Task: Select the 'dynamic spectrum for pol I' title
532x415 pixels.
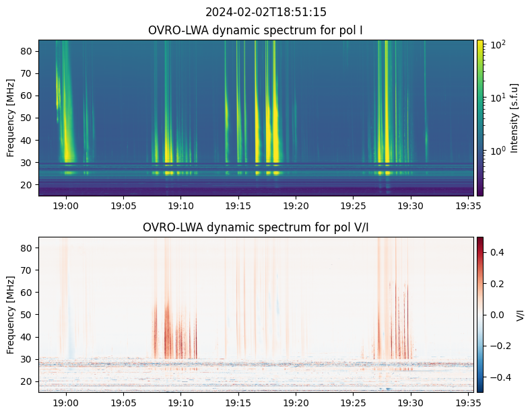Action: coord(256,30)
